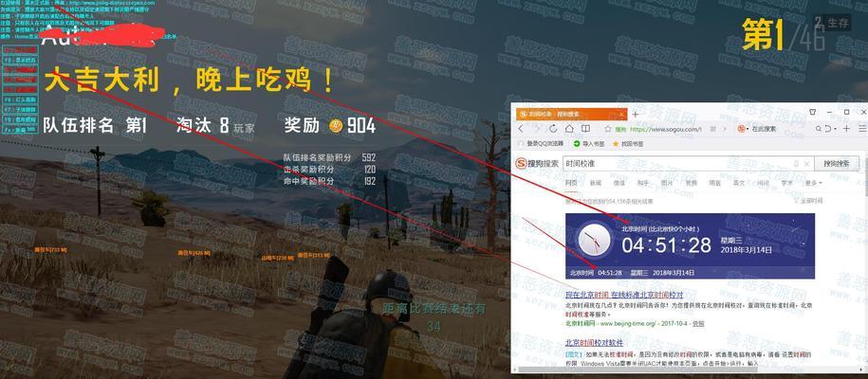Screen dimensions: 868x379
Task: Open the Sogou search engine selector
Action: coord(743,128)
